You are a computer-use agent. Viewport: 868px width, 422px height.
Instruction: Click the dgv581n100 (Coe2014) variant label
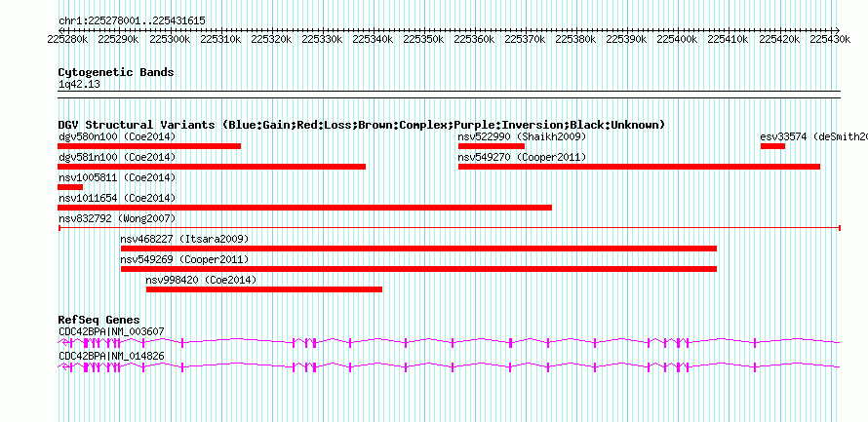tap(117, 157)
